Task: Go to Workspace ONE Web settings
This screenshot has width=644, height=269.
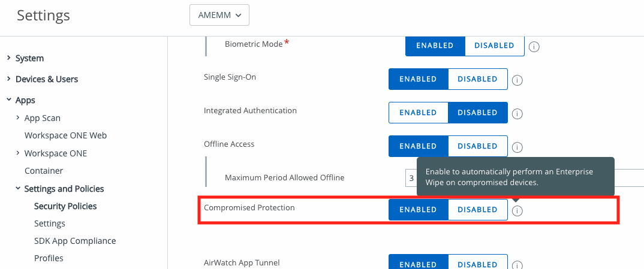Action: click(x=66, y=135)
